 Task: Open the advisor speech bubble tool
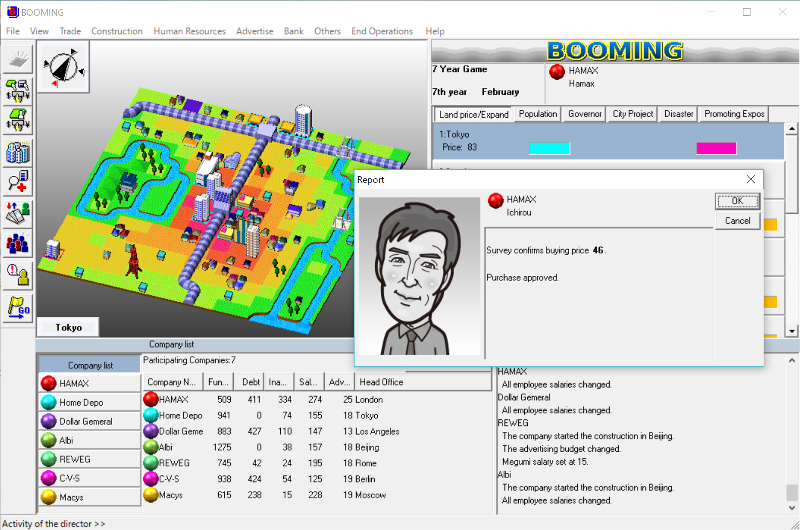coord(18,274)
